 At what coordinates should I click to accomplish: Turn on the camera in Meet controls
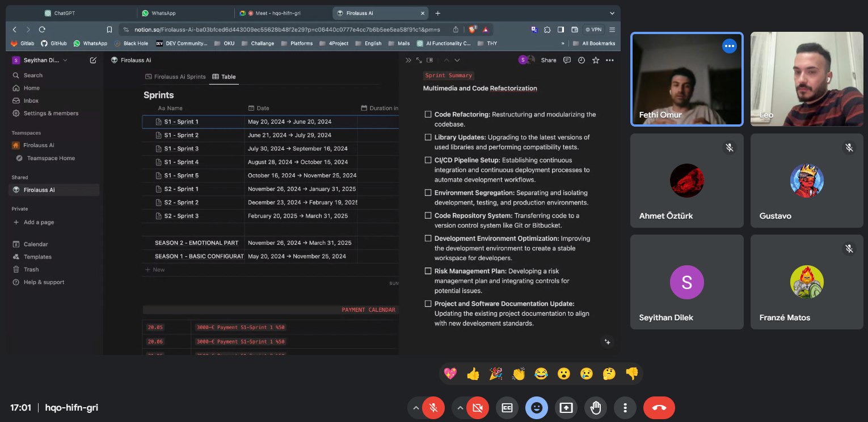click(x=477, y=408)
